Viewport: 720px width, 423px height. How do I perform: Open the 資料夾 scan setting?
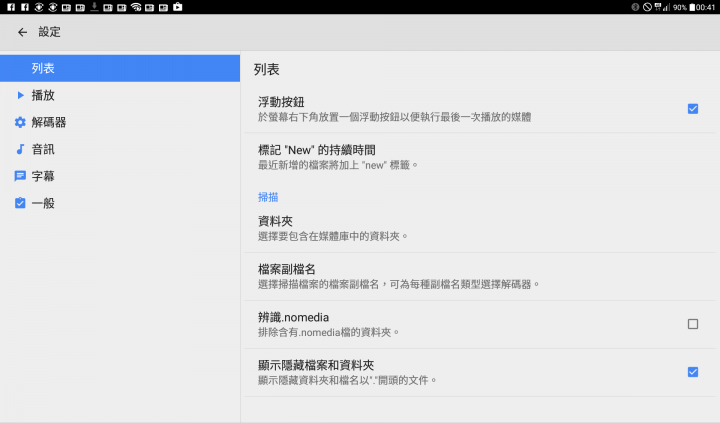[x=480, y=228]
